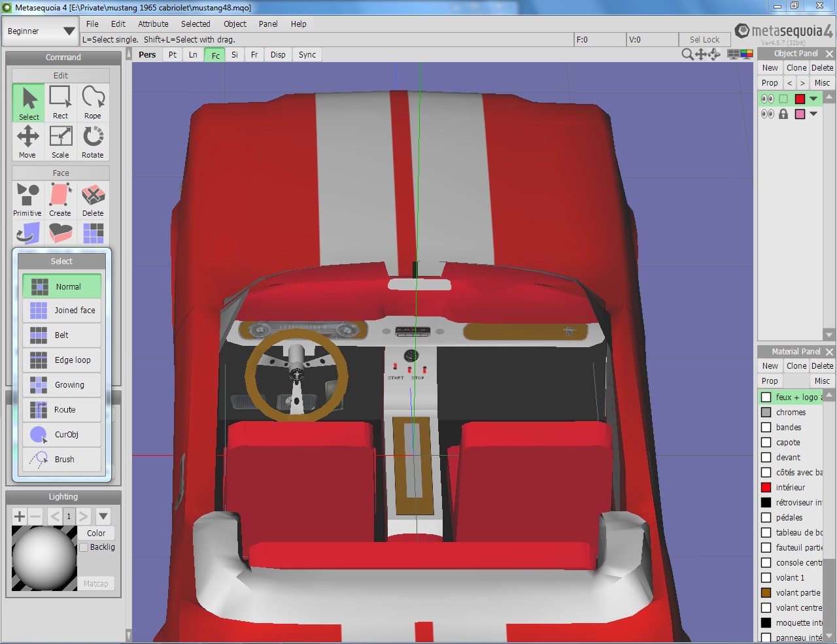The image size is (837, 644).
Task: Open the lighting options dropdown arrow
Action: point(103,517)
